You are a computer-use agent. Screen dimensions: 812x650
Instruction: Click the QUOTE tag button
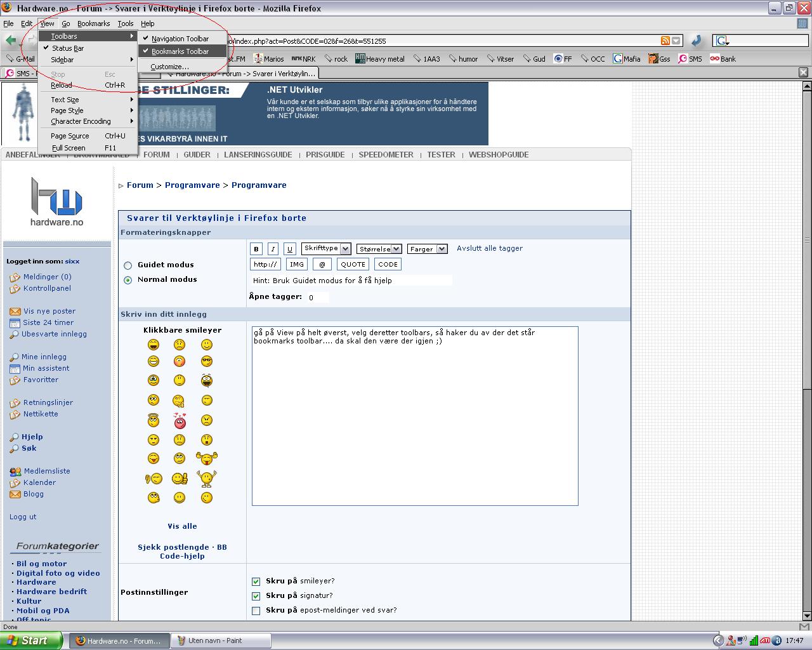point(353,264)
